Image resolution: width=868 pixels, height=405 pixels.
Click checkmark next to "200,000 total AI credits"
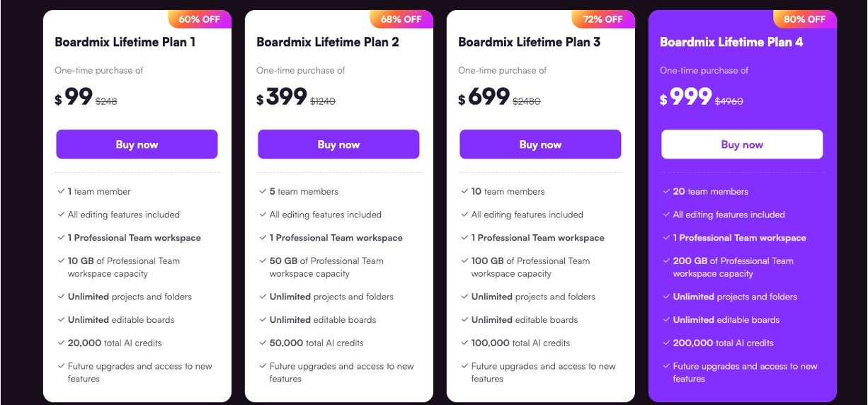coord(667,343)
